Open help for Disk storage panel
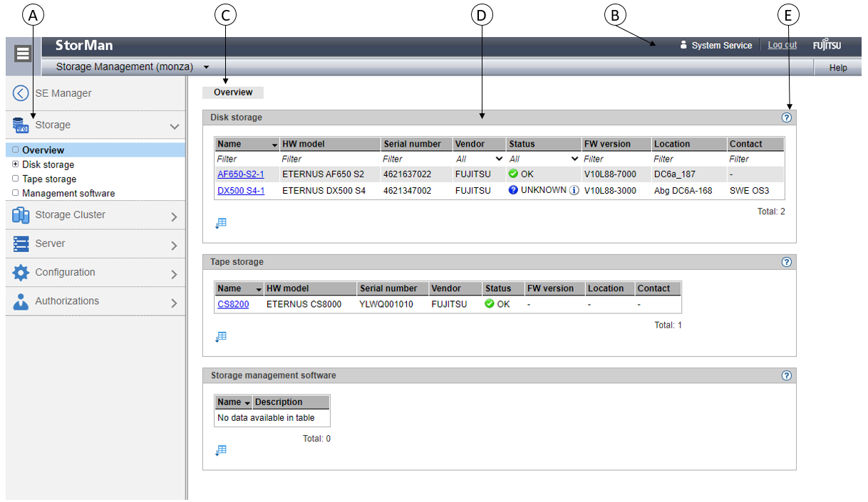Viewport: 868px width, 502px height. (x=787, y=117)
